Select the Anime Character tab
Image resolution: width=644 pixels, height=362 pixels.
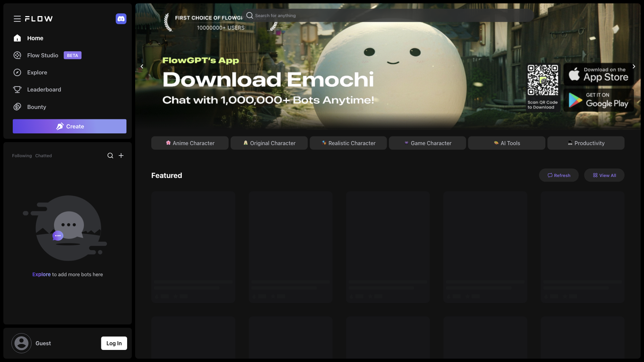pyautogui.click(x=189, y=143)
